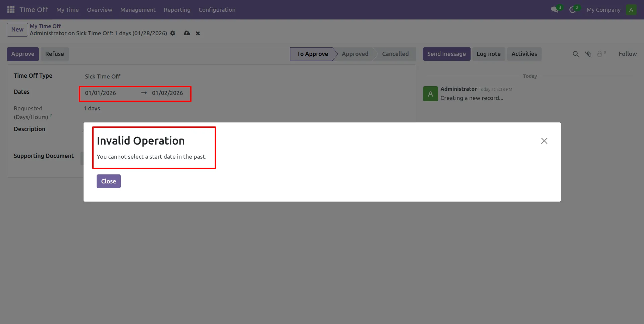The image size is (644, 324).
Task: Edit the start date 01/01/2026 field
Action: pyautogui.click(x=100, y=93)
